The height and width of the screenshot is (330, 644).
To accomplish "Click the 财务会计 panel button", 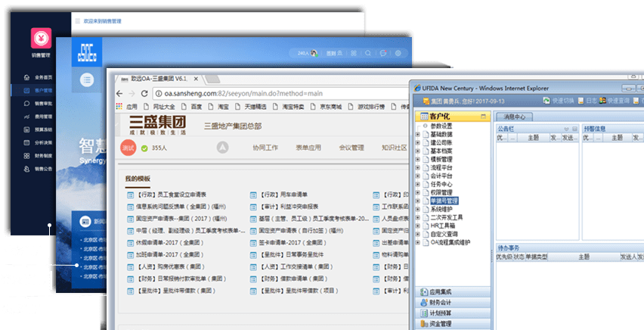I will tap(441, 302).
